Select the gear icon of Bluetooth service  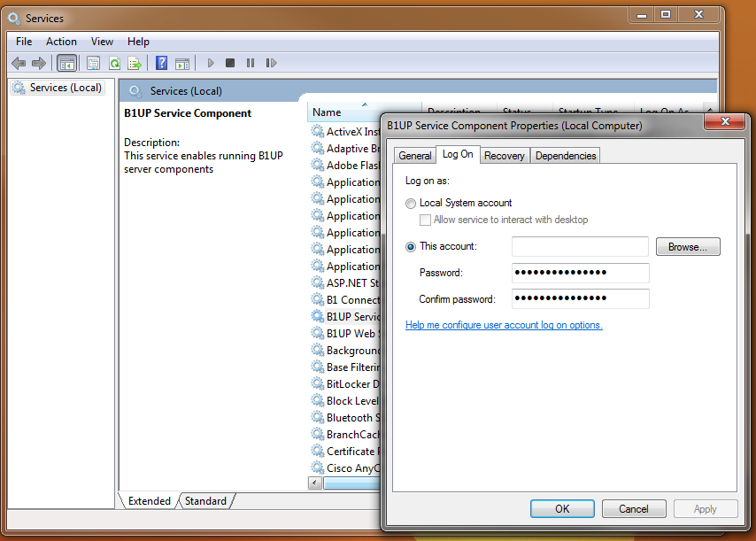pos(317,417)
